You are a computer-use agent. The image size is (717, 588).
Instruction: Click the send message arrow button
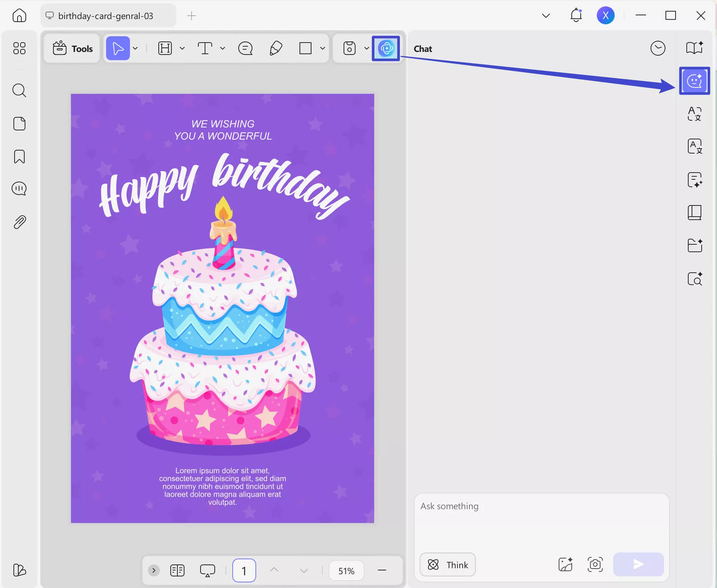(638, 564)
